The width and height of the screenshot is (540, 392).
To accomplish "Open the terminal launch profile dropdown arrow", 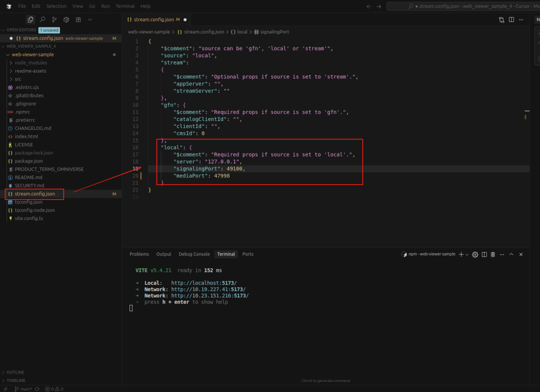I will (x=467, y=254).
